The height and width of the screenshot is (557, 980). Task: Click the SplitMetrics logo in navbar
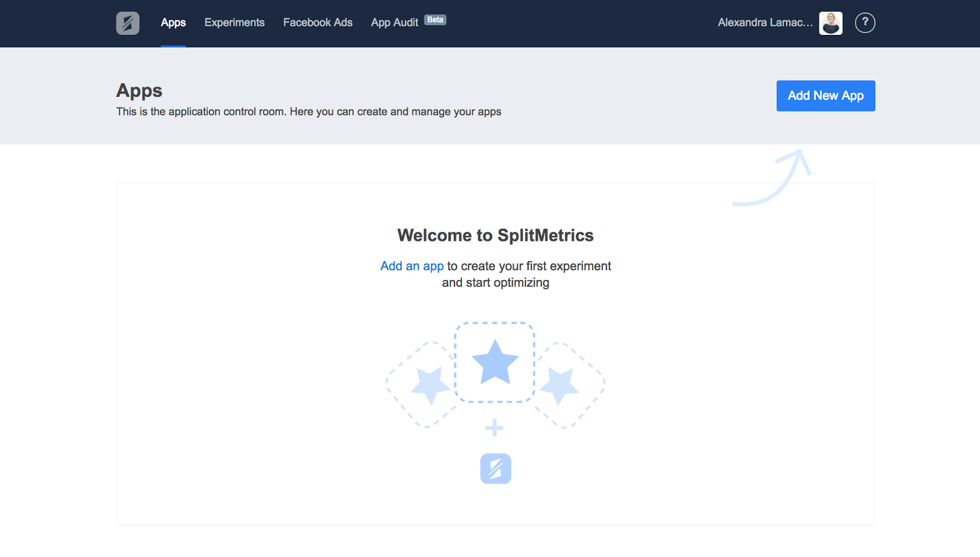point(127,23)
